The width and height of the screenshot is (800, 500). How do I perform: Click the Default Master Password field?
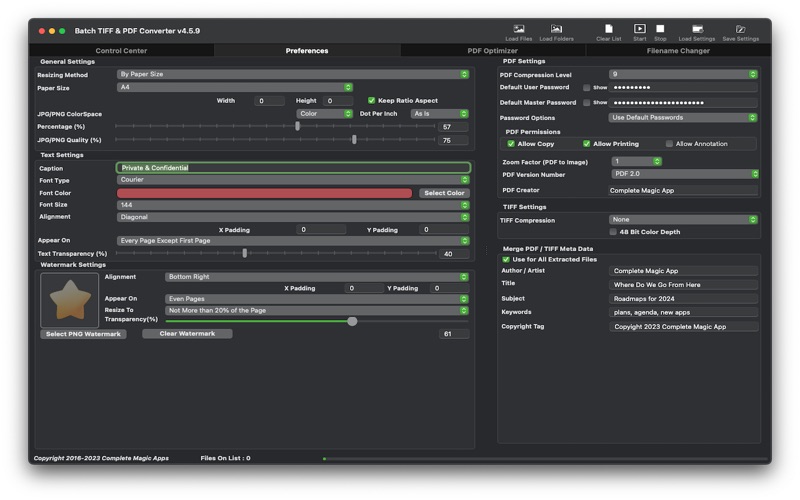(x=684, y=103)
